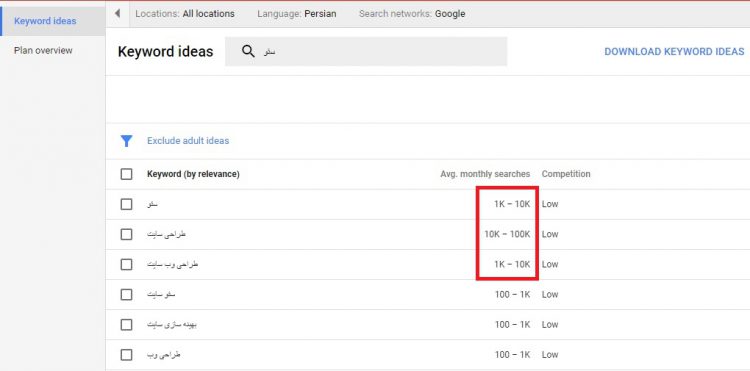Screen dimensions: 750x371
Task: Click 100 – 1K value in the طراحی وب row
Action: (512, 355)
